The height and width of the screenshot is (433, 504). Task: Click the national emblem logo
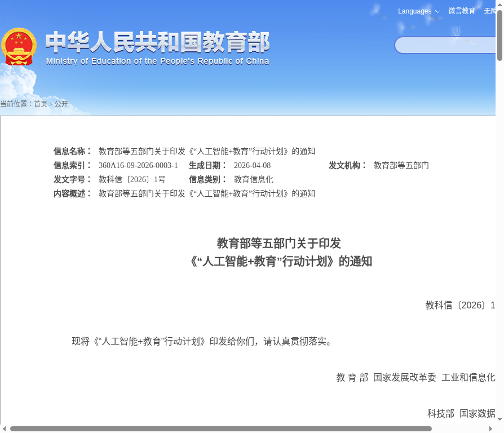click(19, 47)
